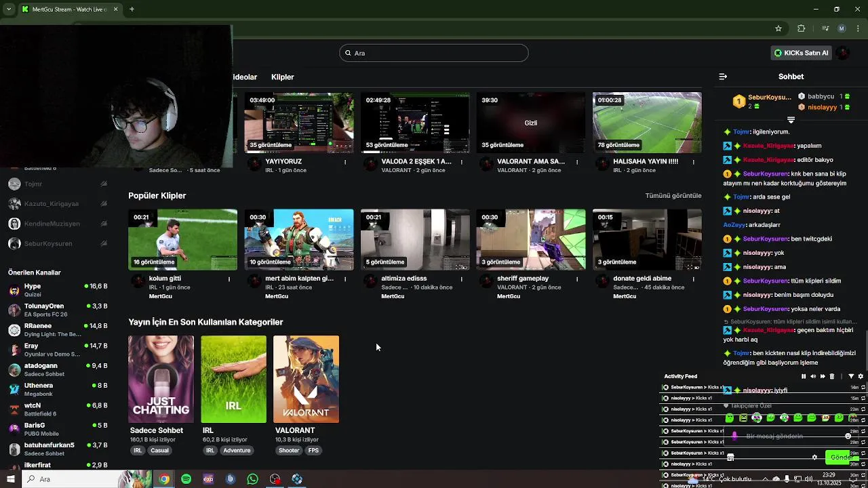Viewport: 868px width, 488px height.
Task: Open options menu for mert abim kalpten clip
Action: coord(345,279)
